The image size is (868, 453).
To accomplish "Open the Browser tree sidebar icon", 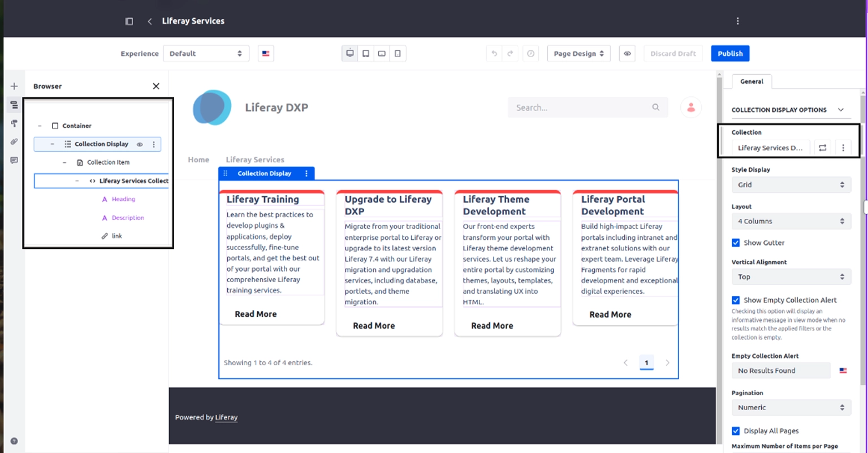I will [x=14, y=105].
